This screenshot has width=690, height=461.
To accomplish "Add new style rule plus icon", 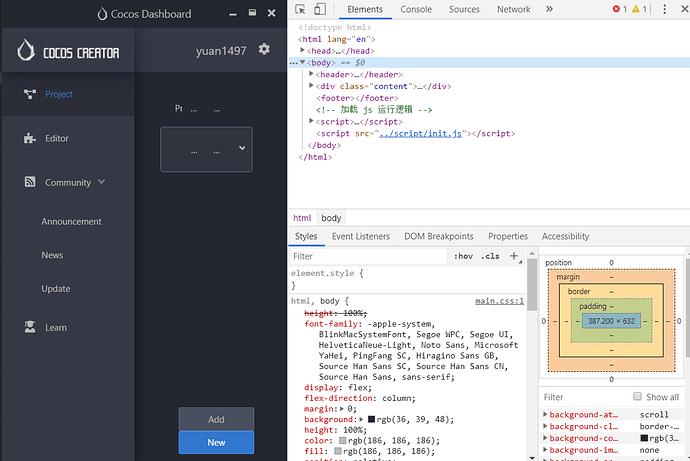I will 514,256.
